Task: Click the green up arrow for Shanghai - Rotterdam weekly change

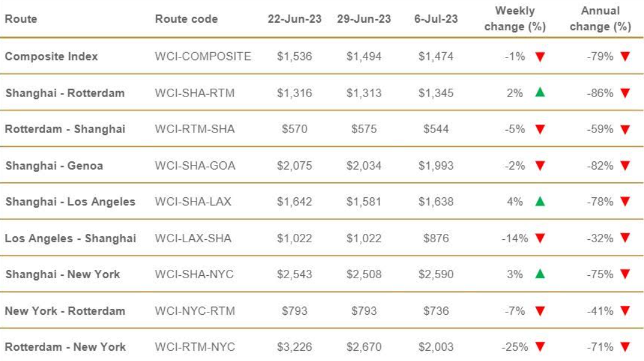Action: (540, 92)
